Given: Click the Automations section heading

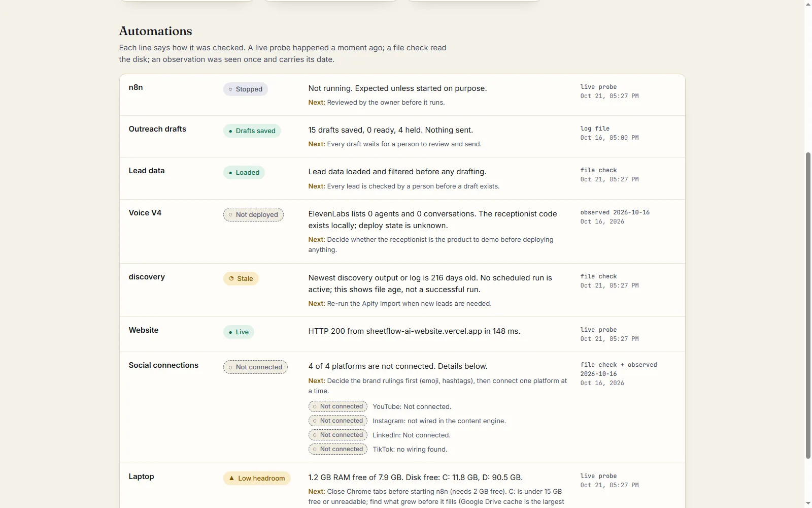Looking at the screenshot, I should [x=155, y=31].
